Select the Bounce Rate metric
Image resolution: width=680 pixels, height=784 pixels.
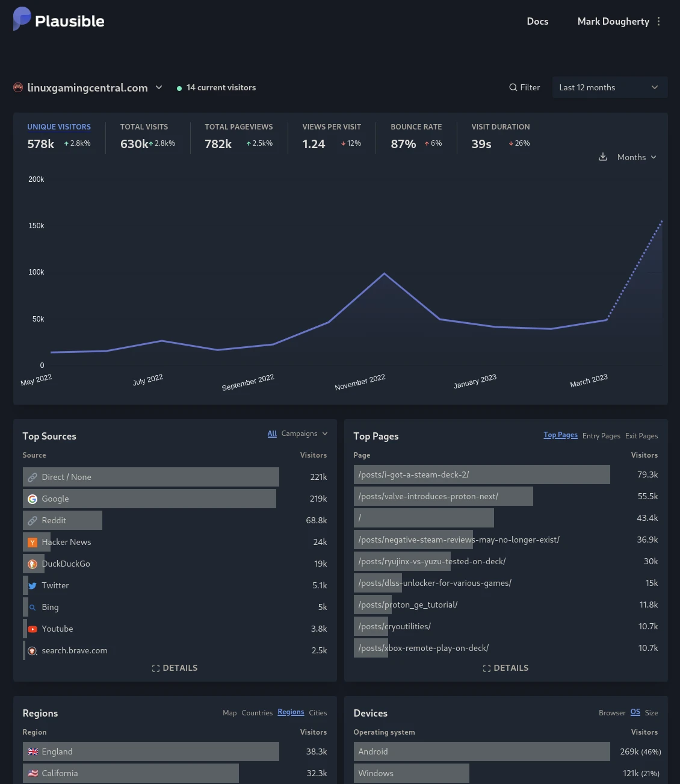pyautogui.click(x=416, y=136)
